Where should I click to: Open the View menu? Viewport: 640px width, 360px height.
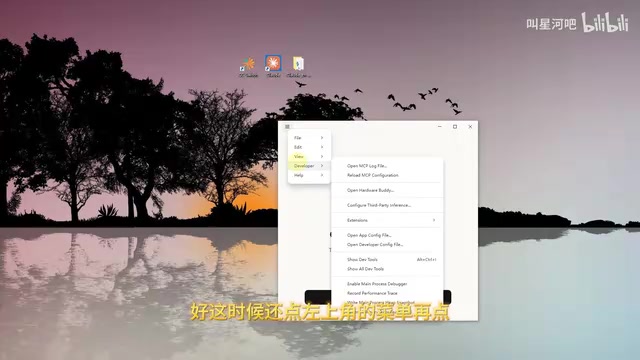309,156
